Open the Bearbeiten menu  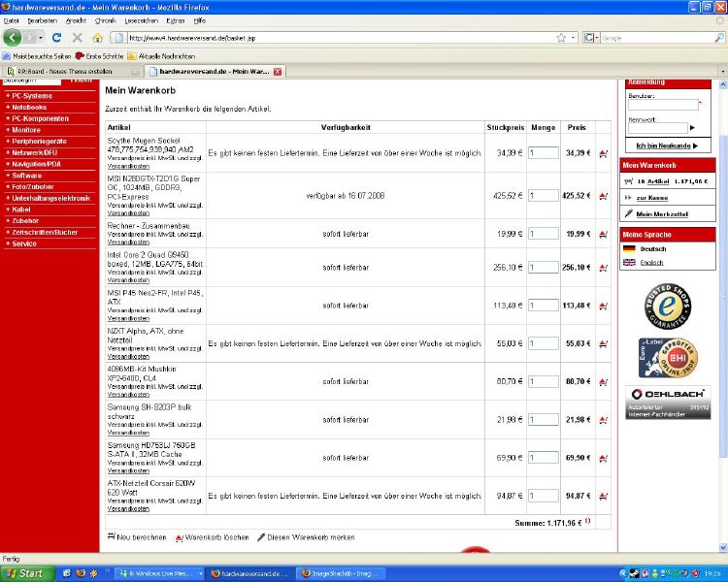43,21
